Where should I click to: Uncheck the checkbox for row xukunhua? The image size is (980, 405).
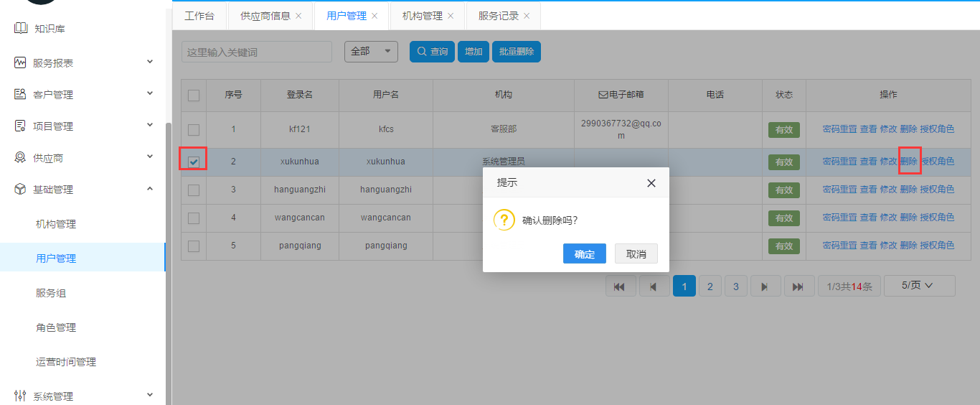point(194,162)
